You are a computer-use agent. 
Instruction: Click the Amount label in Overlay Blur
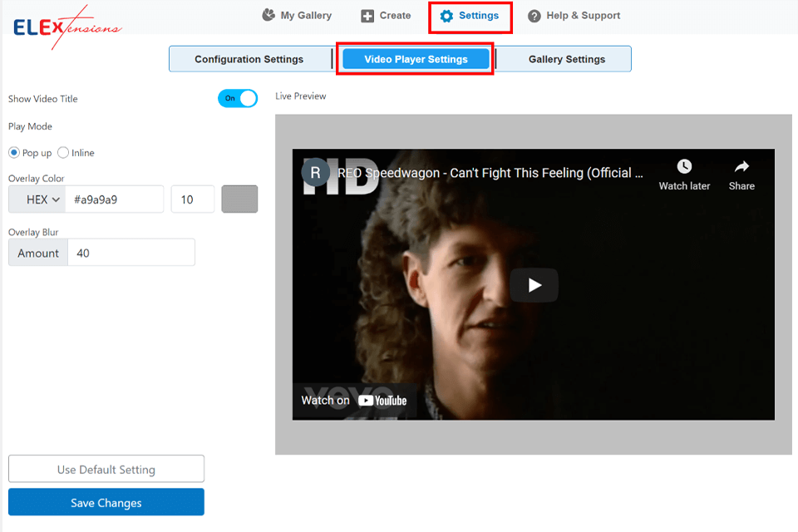[x=38, y=253]
